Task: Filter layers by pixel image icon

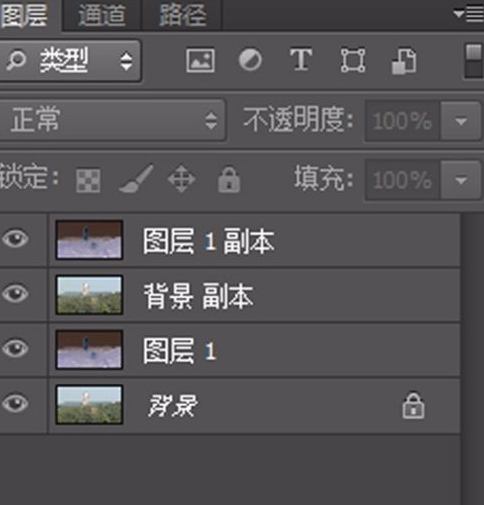Action: click(x=200, y=61)
